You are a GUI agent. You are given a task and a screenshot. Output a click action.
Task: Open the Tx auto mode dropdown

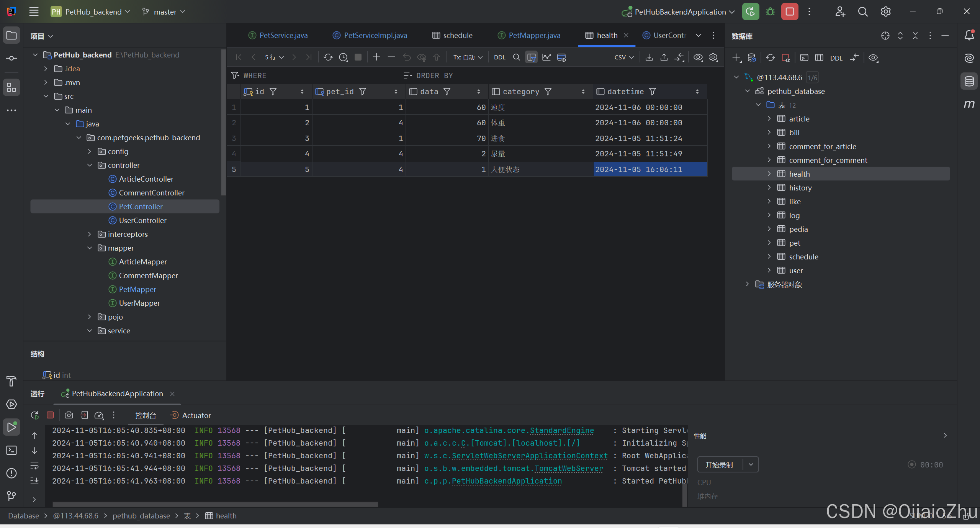(468, 57)
